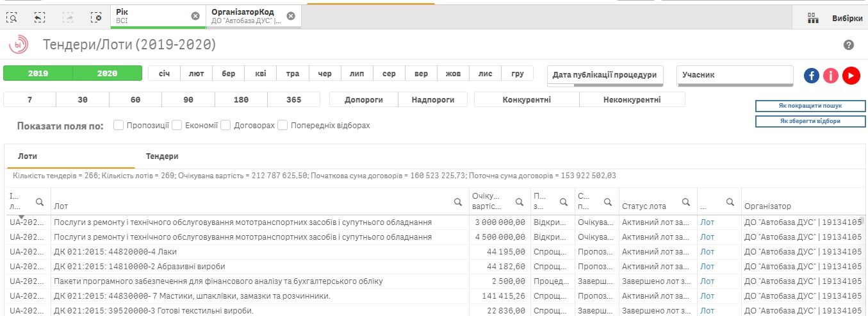Filter last 7 days

29,100
